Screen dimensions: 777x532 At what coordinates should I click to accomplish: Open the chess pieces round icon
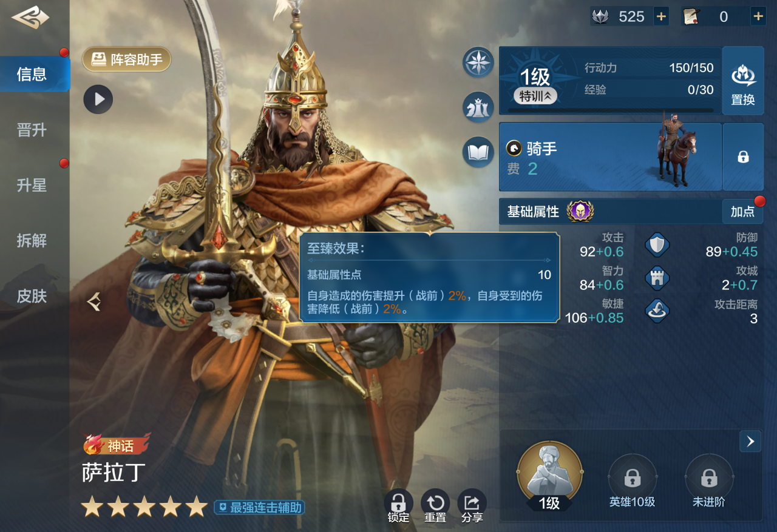[478, 107]
